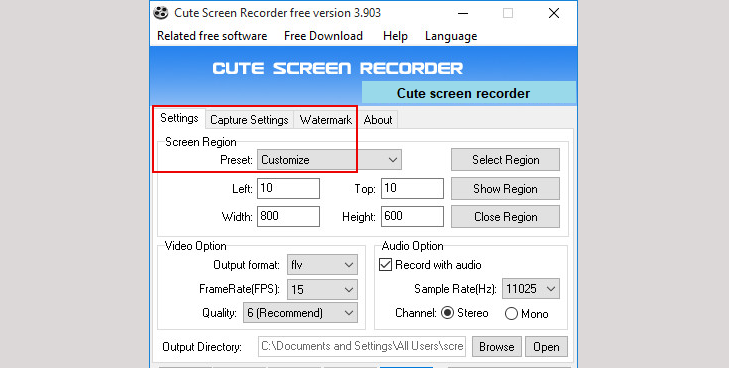Click the Left value input field

click(x=288, y=188)
